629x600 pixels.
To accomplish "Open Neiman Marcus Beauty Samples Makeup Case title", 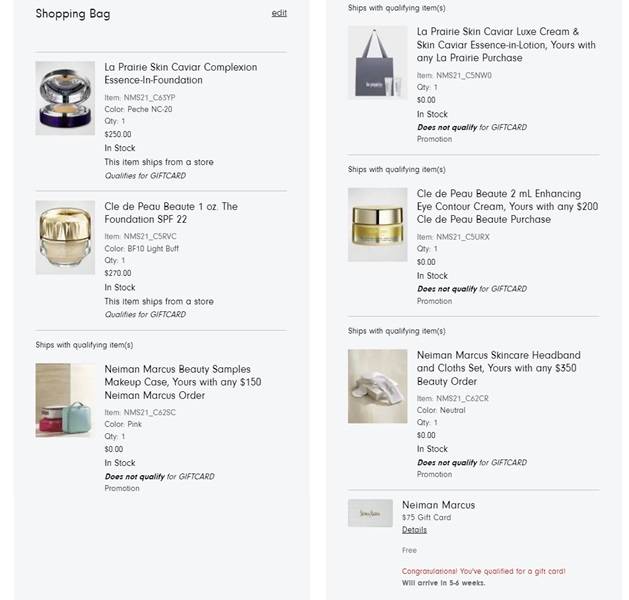I will click(183, 382).
